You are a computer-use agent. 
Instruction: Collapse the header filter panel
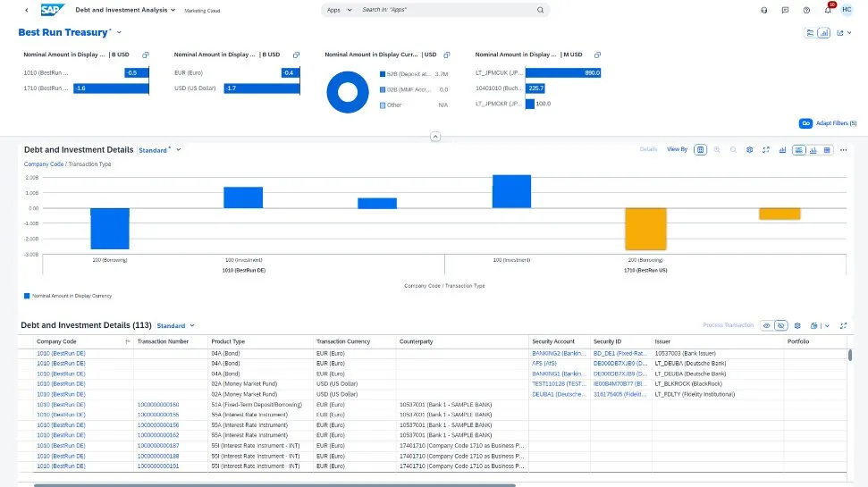(x=435, y=137)
